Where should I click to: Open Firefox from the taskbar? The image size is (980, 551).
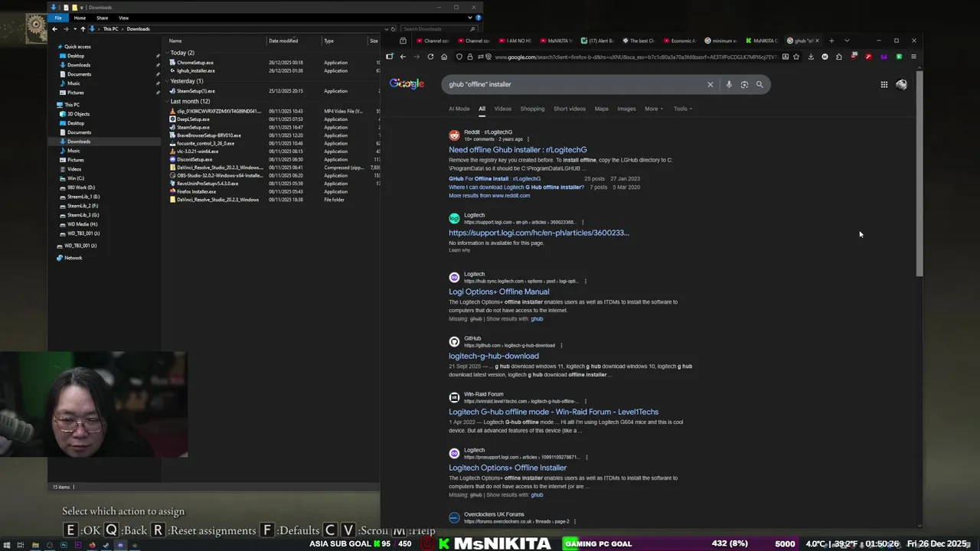point(92,545)
